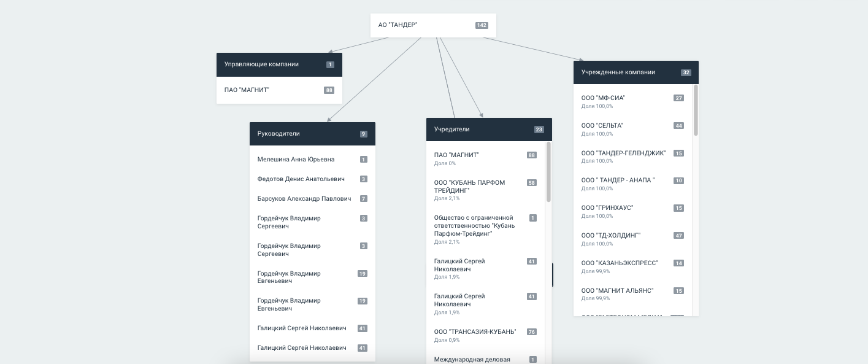Open ООО "КАЗАНЬЭКСПРЕСС"
Screen dimensions: 868x364
click(x=620, y=263)
